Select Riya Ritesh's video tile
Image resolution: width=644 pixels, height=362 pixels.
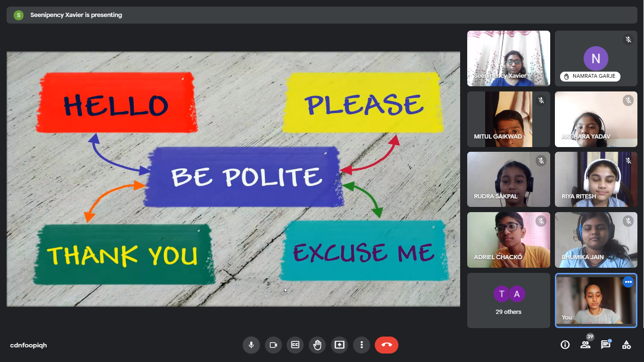[x=596, y=179]
